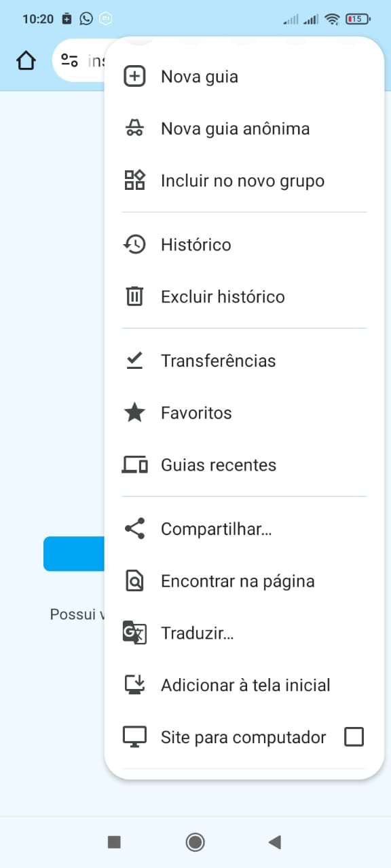This screenshot has height=868, width=391.
Task: Select the incognito icon for Nova guia anônima
Action: pos(135,128)
